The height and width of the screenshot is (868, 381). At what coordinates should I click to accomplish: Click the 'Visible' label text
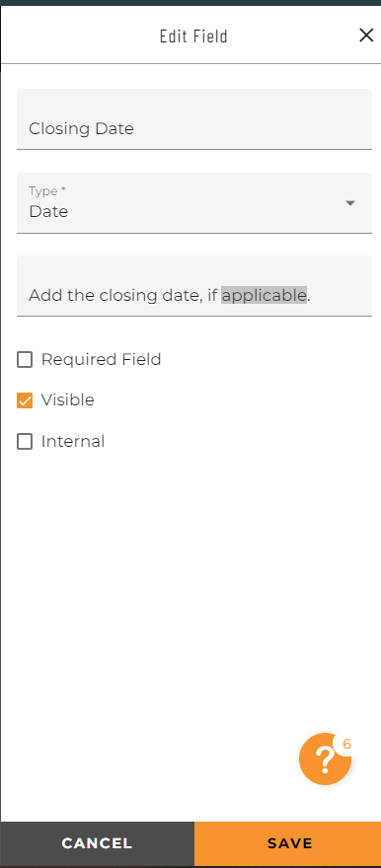point(67,399)
